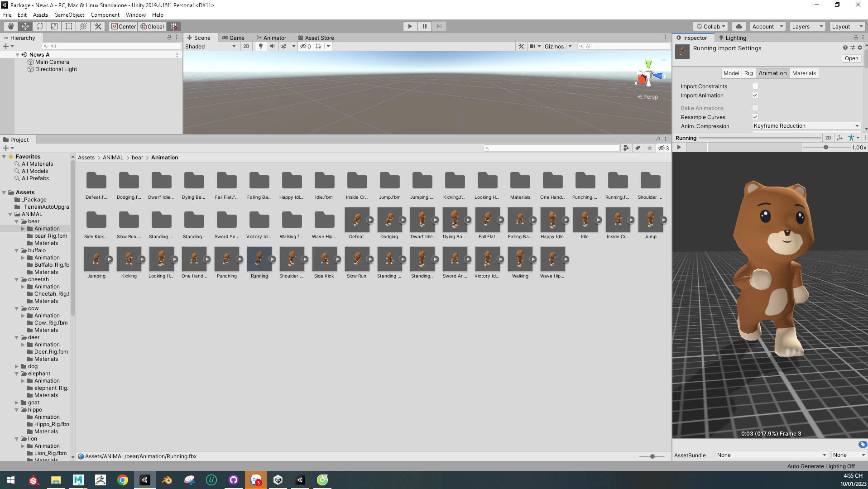Open the Collab dropdown

[x=710, y=26]
